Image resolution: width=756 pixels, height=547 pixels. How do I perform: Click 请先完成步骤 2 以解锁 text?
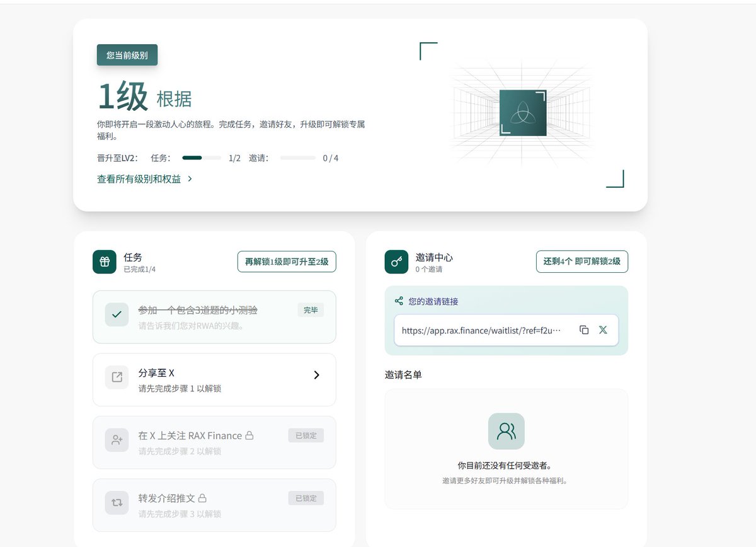180,451
